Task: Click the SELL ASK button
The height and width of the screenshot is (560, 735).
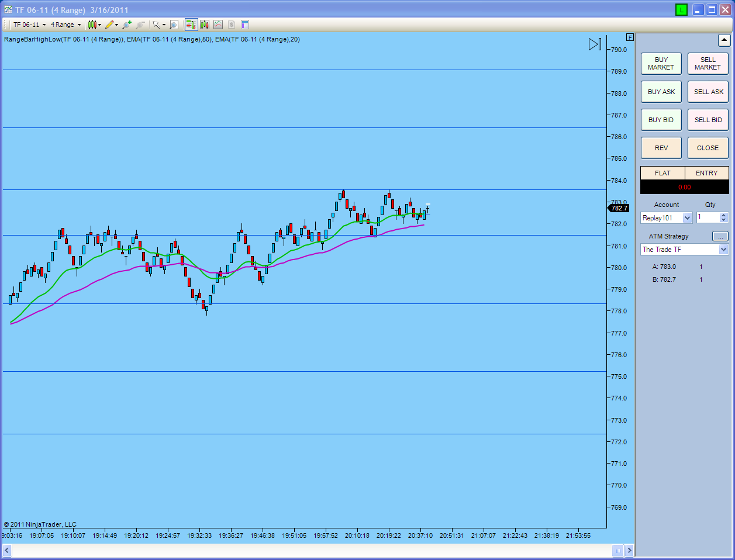Action: click(708, 92)
